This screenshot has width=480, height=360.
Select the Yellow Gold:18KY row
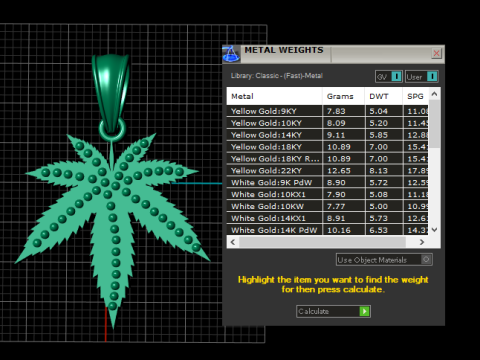click(x=327, y=147)
